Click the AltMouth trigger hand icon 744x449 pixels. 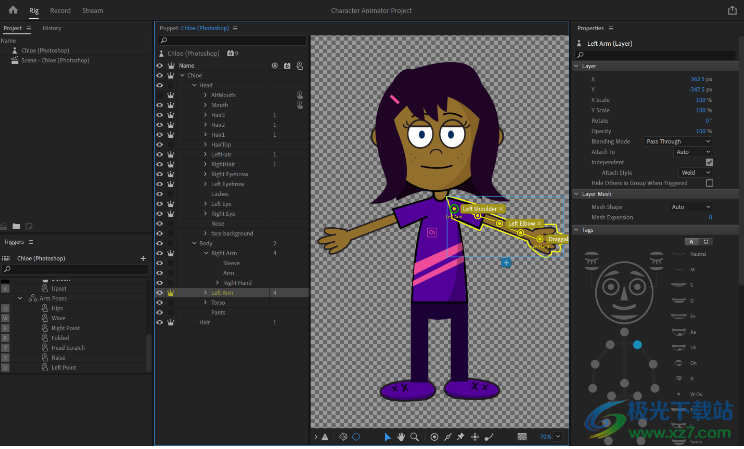300,95
